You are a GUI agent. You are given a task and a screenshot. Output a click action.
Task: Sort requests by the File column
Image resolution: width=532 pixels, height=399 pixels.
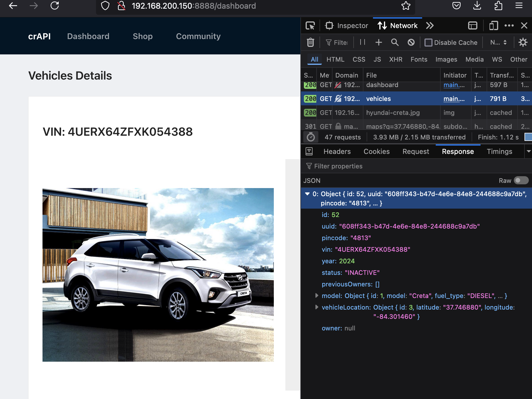click(401, 75)
